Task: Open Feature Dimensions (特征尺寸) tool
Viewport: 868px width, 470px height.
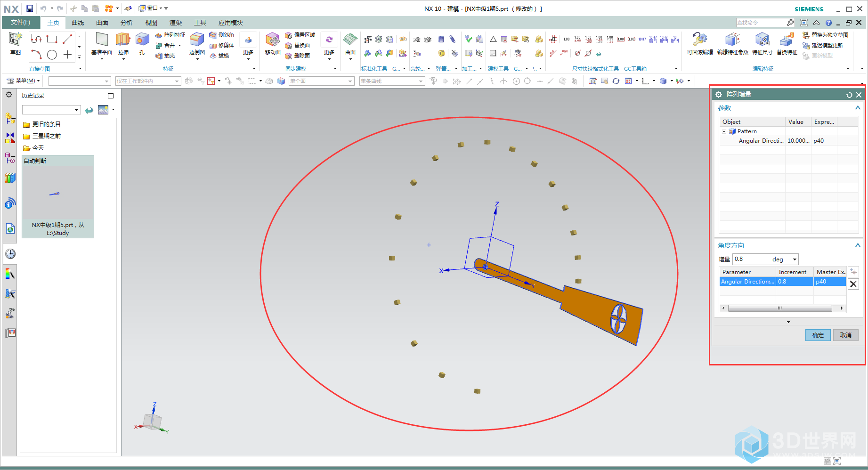Action: point(762,44)
